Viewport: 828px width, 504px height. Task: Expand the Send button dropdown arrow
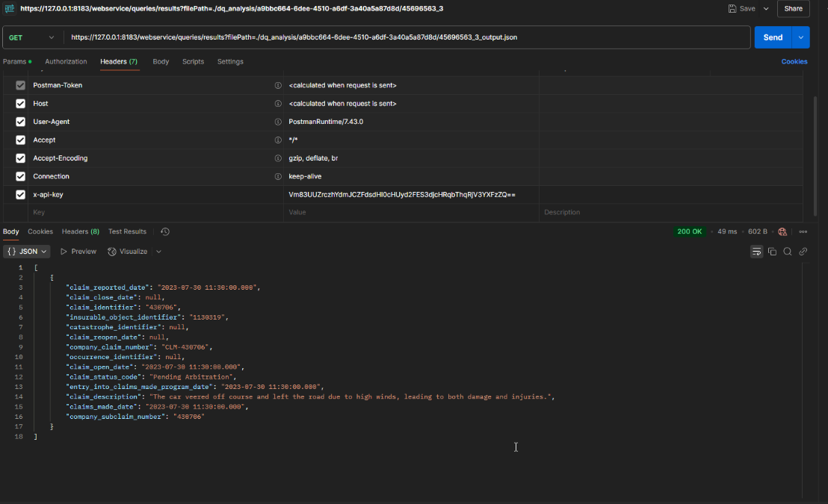pos(800,37)
